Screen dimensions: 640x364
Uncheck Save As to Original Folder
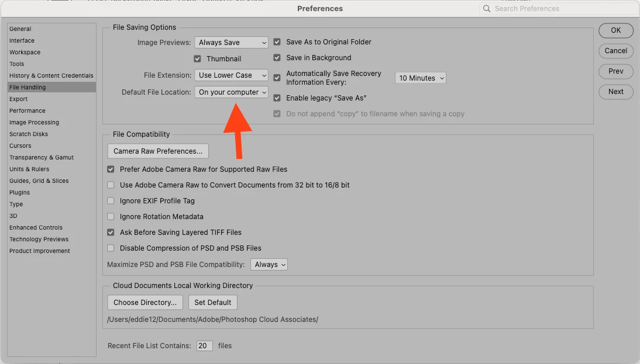pos(277,42)
